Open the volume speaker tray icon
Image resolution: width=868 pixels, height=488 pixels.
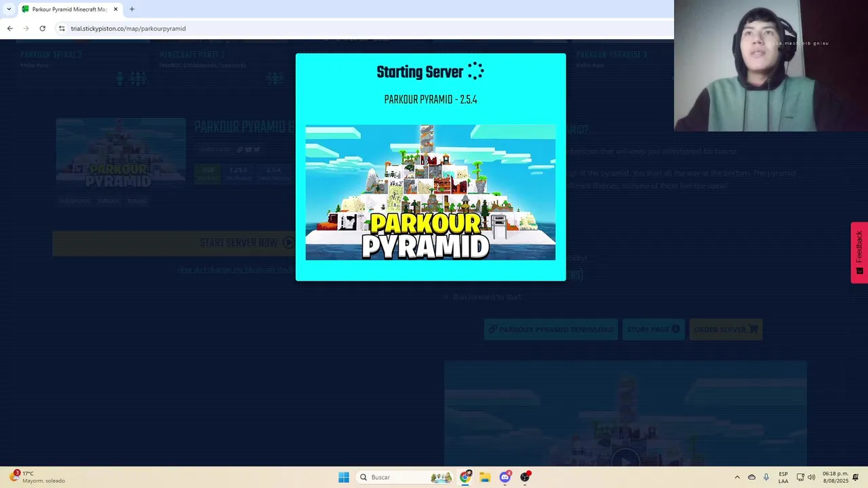(812, 477)
